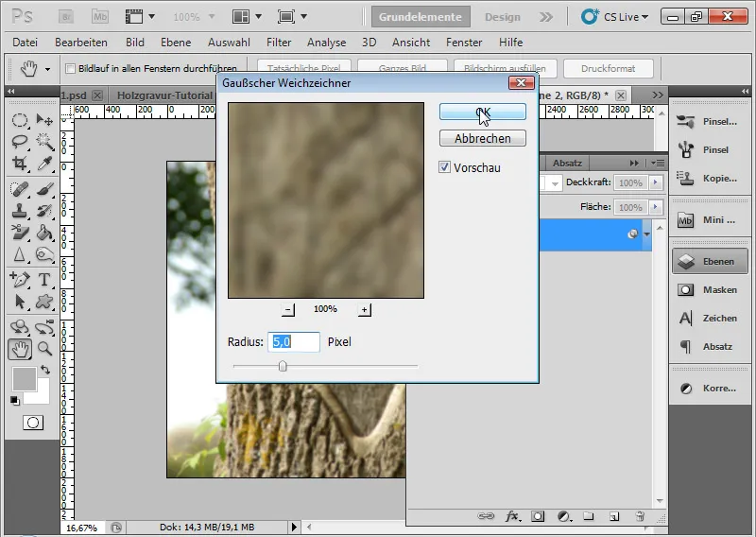Image resolution: width=756 pixels, height=537 pixels.
Task: Delete layer trash icon
Action: (640, 516)
